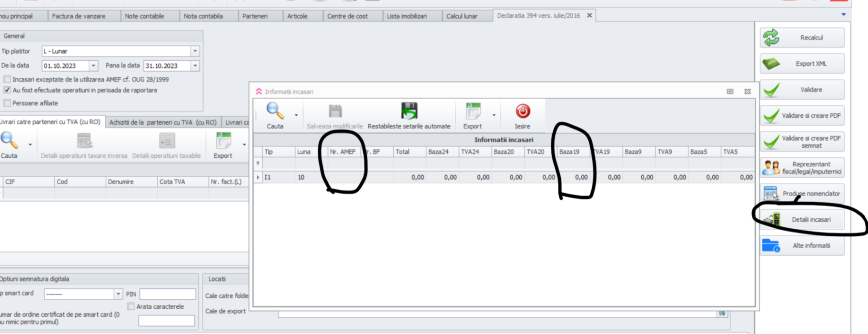Click Restabileste setarile automate icon

[409, 111]
